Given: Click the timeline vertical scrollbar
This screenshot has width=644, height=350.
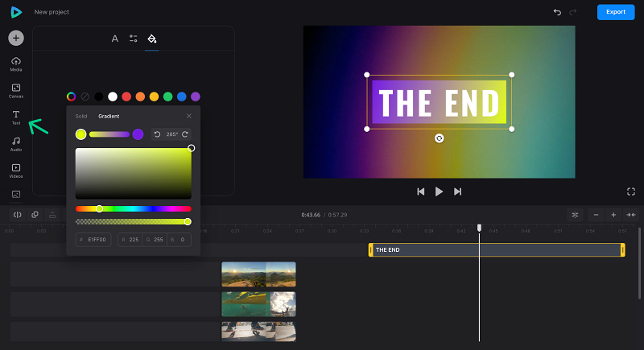Looking at the screenshot, I should click(x=640, y=262).
